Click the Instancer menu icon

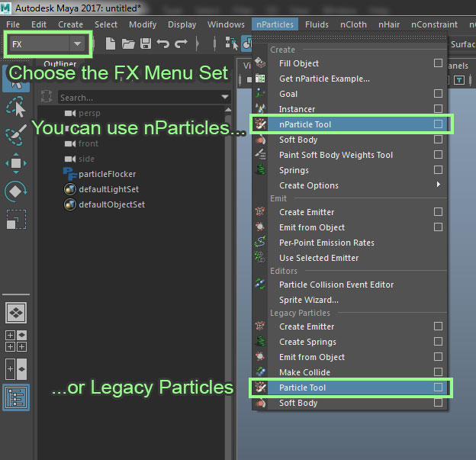point(260,108)
